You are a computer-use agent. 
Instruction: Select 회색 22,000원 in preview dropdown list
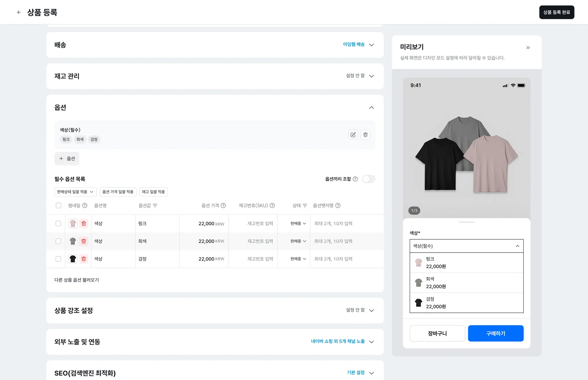point(466,283)
